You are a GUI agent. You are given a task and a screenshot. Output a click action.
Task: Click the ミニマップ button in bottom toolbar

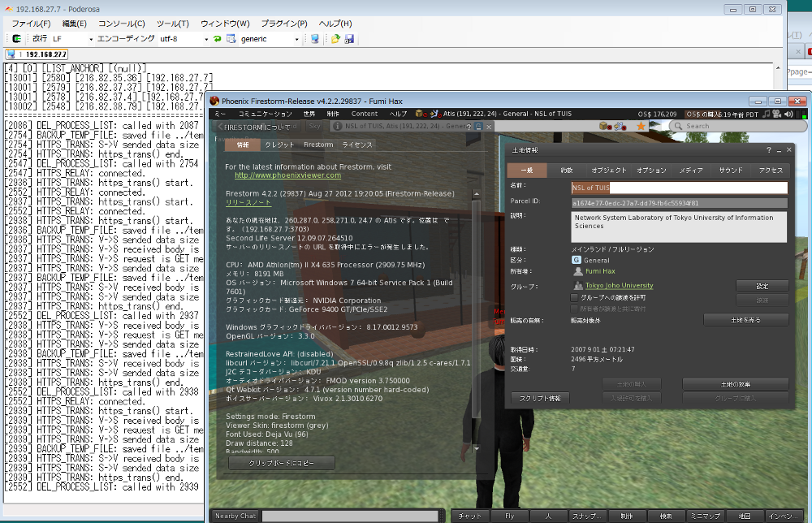(x=706, y=516)
